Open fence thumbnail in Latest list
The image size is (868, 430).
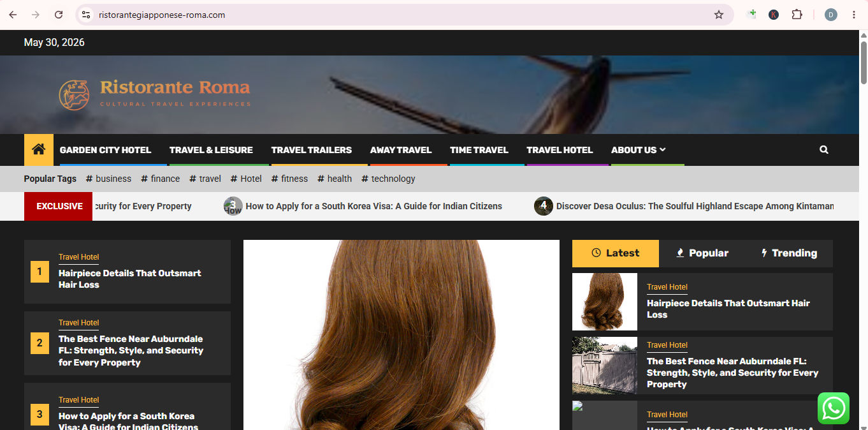[x=605, y=366]
